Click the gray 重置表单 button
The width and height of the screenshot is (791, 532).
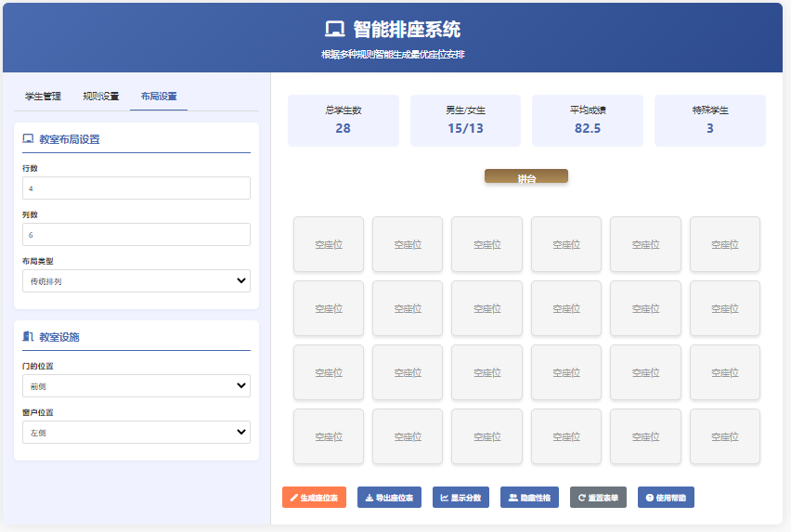[598, 498]
